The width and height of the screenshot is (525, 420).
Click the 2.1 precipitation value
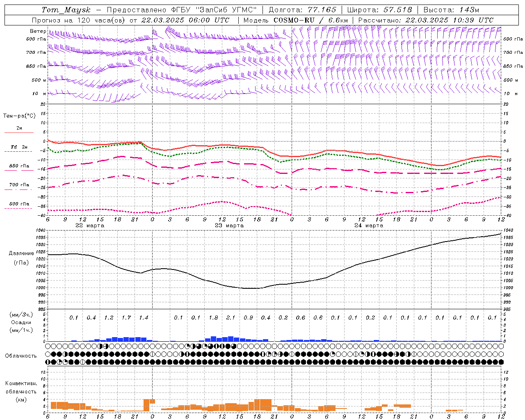231,317
